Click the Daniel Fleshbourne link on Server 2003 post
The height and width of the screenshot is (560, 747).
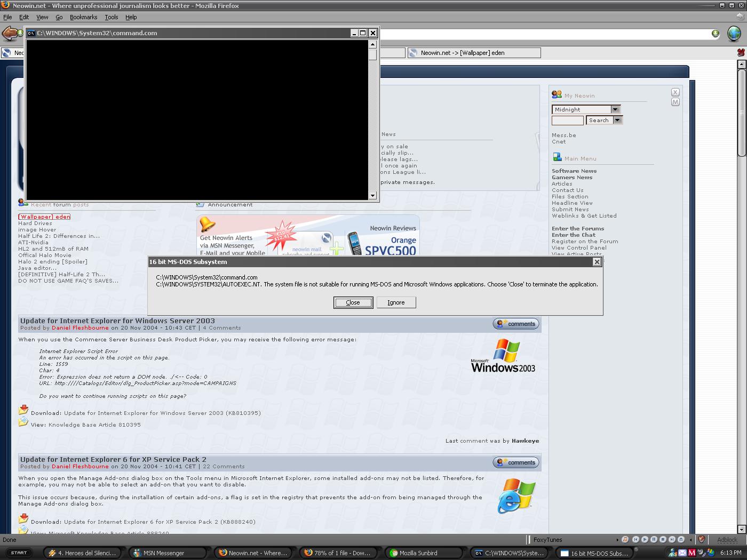80,327
